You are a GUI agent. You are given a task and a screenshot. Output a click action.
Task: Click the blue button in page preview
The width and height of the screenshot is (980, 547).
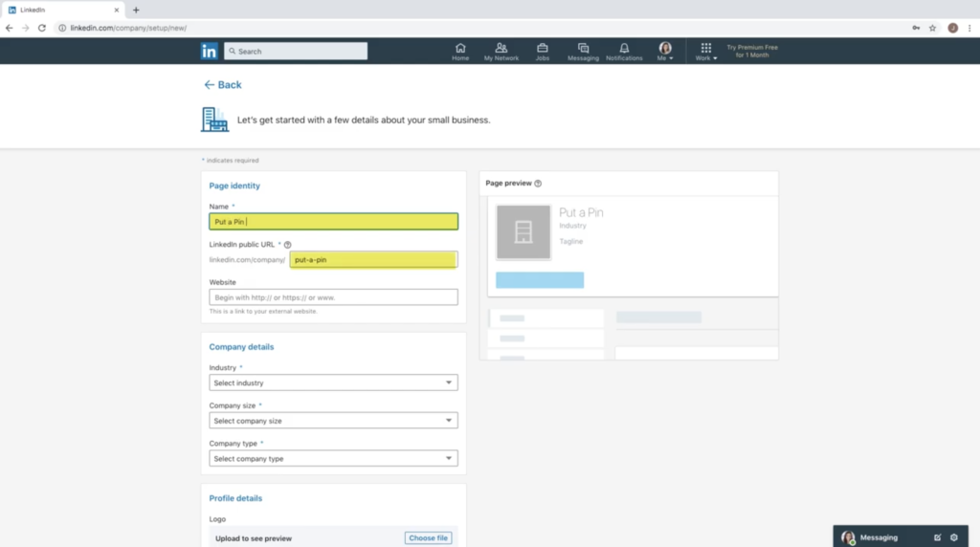540,280
